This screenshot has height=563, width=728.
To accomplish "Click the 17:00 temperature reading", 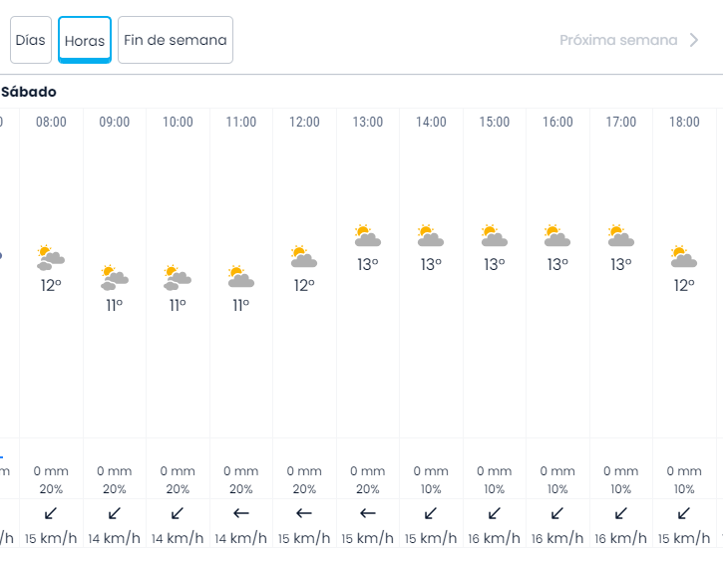I will pyautogui.click(x=621, y=264).
